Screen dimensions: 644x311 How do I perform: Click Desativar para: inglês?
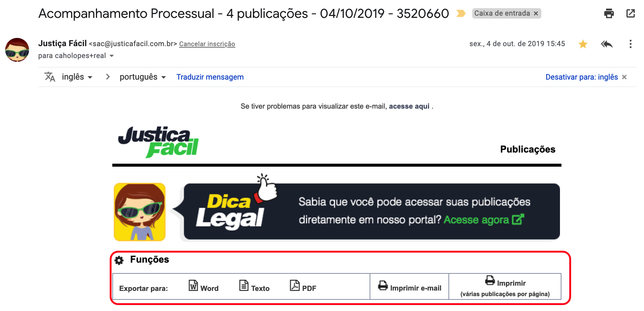[x=582, y=77]
